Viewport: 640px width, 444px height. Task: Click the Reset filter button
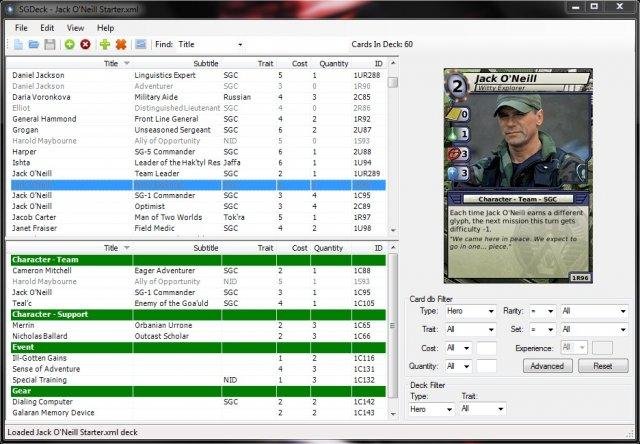click(603, 366)
